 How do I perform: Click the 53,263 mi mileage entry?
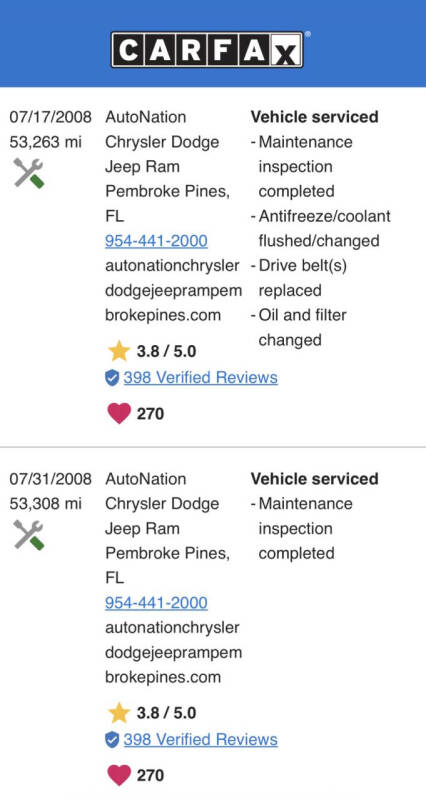45,142
